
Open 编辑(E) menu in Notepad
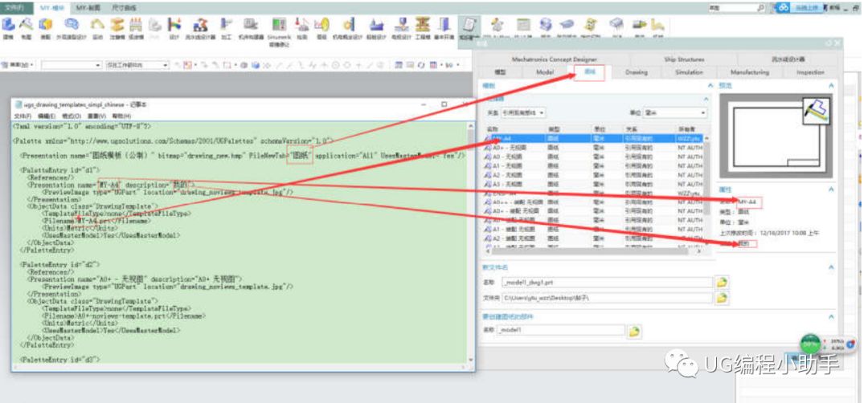tap(47, 116)
